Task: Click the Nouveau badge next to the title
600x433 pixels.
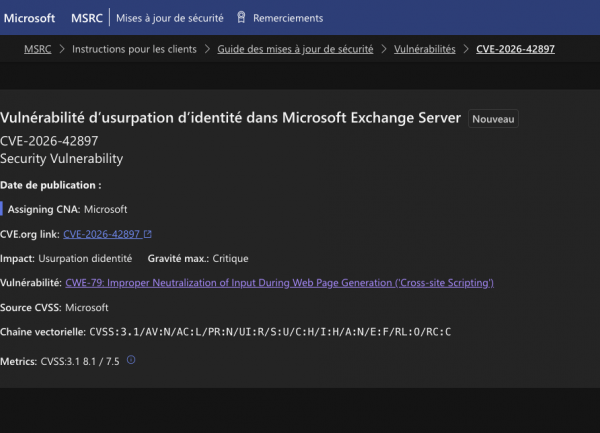Action: pos(493,119)
